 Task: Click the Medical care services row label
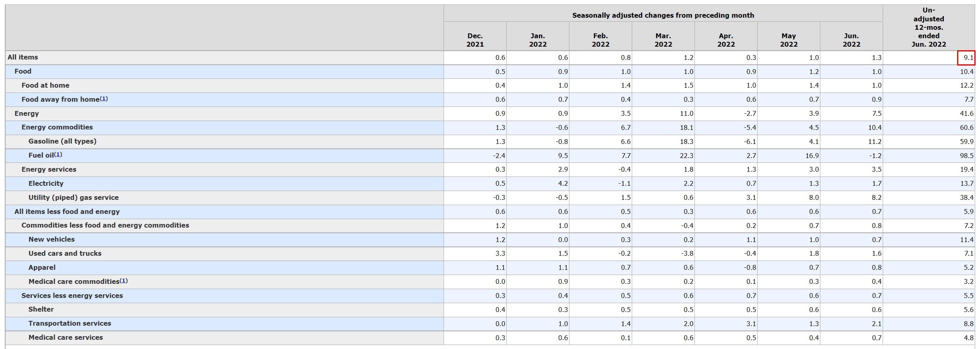(x=66, y=337)
